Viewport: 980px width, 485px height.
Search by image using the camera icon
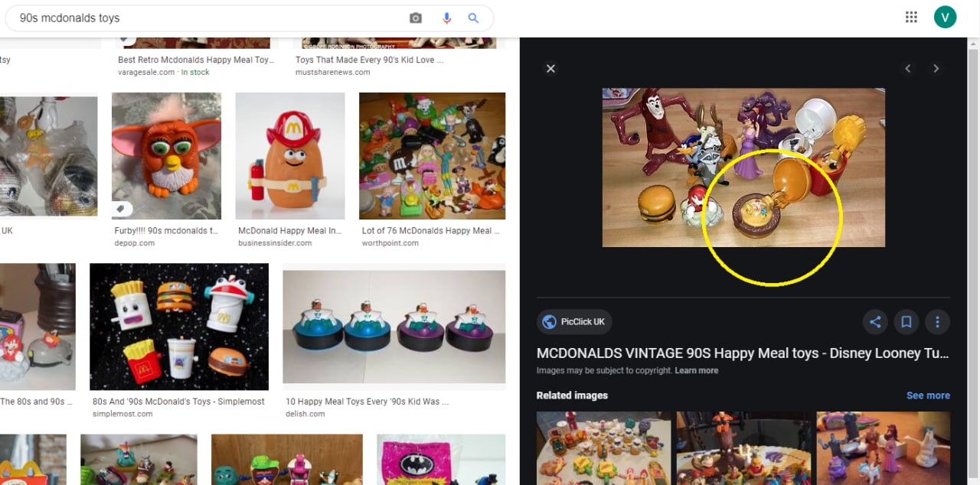(x=416, y=18)
